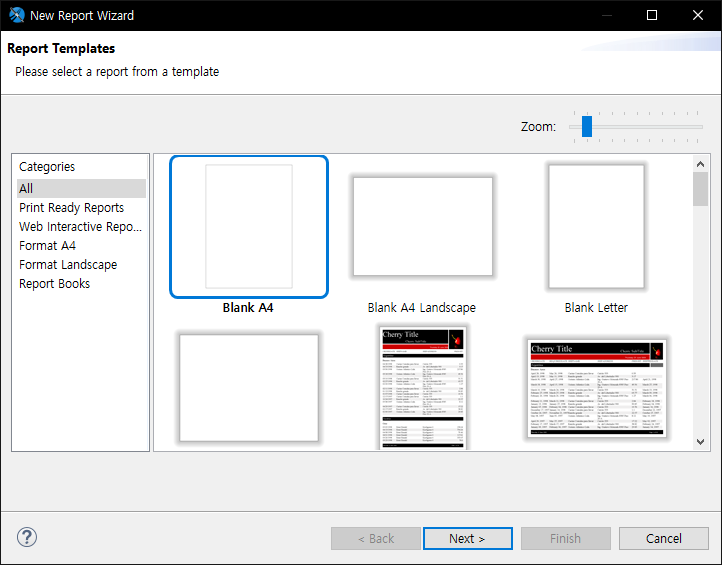Choose the Blank A4 Landscape template thumbnail

click(422, 227)
